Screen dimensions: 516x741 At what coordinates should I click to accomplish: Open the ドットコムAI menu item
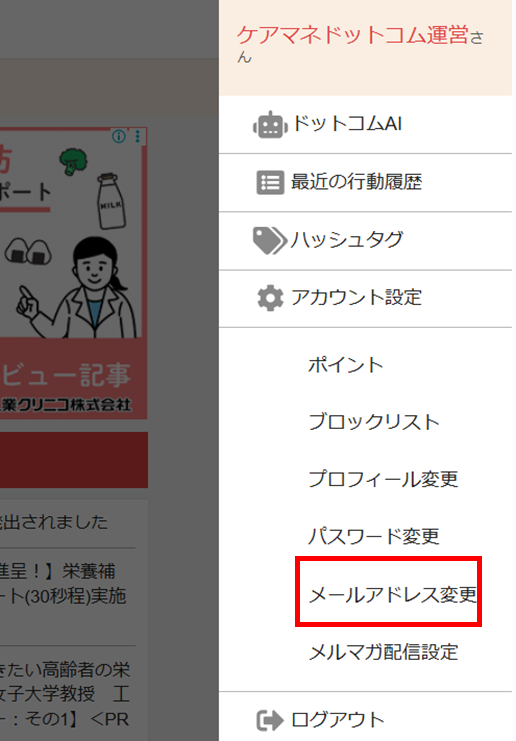click(365, 125)
